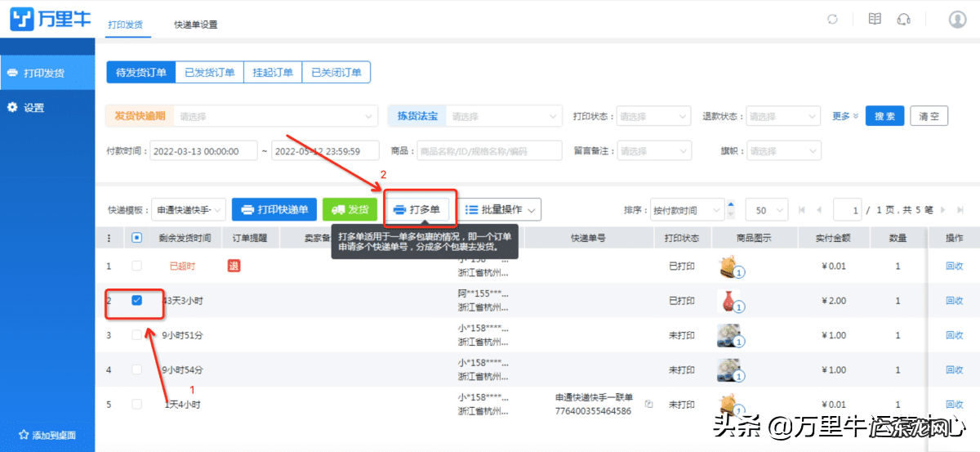Click the refresh icon in top bar
Viewport: 980px width, 452px height.
click(x=832, y=20)
